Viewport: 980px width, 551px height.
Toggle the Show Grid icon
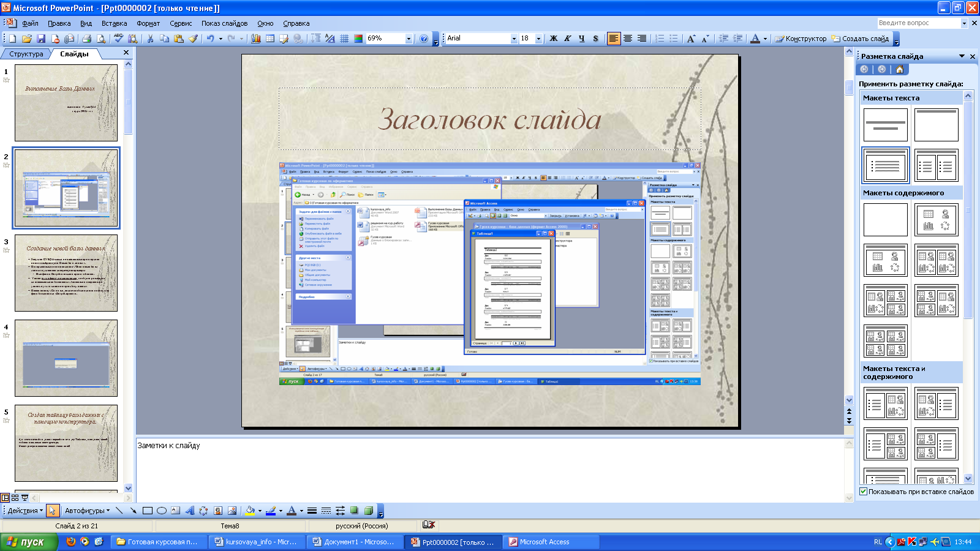[x=344, y=39]
